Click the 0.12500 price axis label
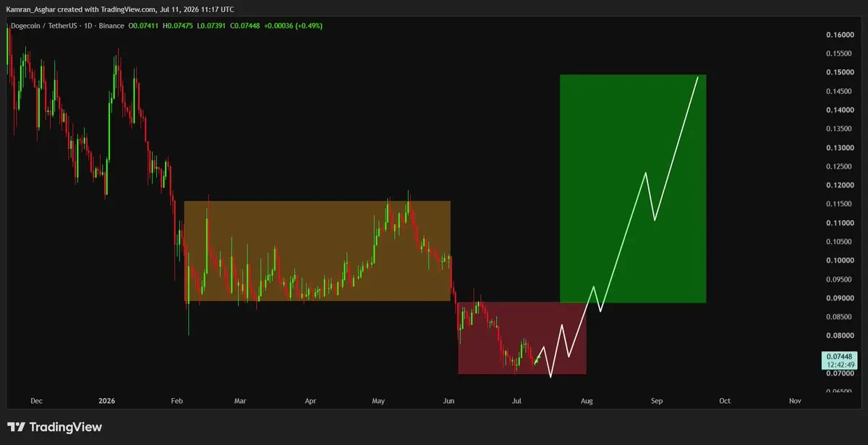 point(839,166)
